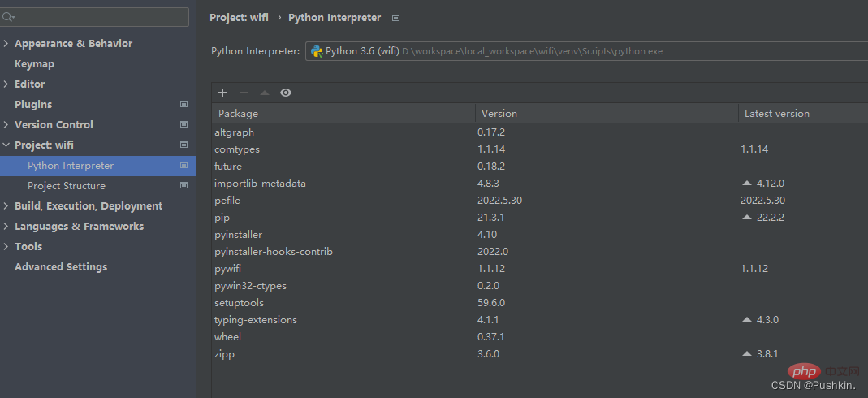Click upgrade arrow beside zipp 3.8.1

click(x=747, y=353)
